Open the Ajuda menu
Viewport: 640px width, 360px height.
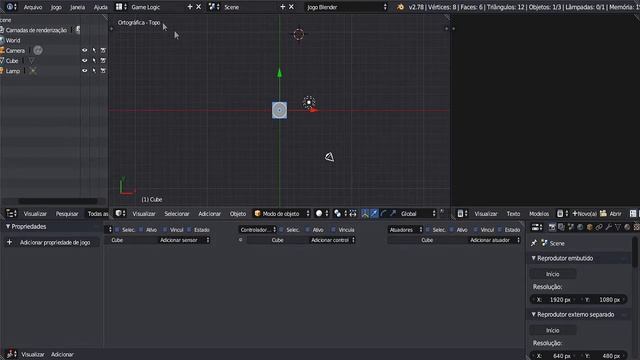coord(100,7)
